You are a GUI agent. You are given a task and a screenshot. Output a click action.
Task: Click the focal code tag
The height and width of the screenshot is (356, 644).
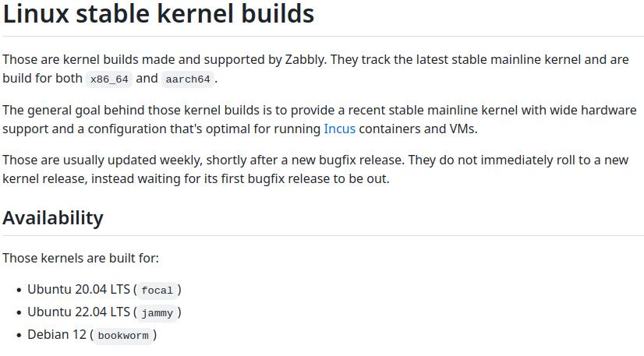pos(157,290)
